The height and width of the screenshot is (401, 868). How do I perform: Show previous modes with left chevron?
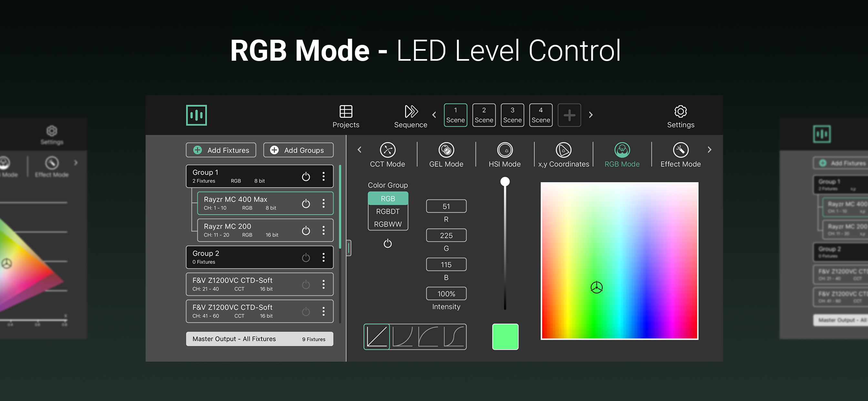(x=359, y=149)
